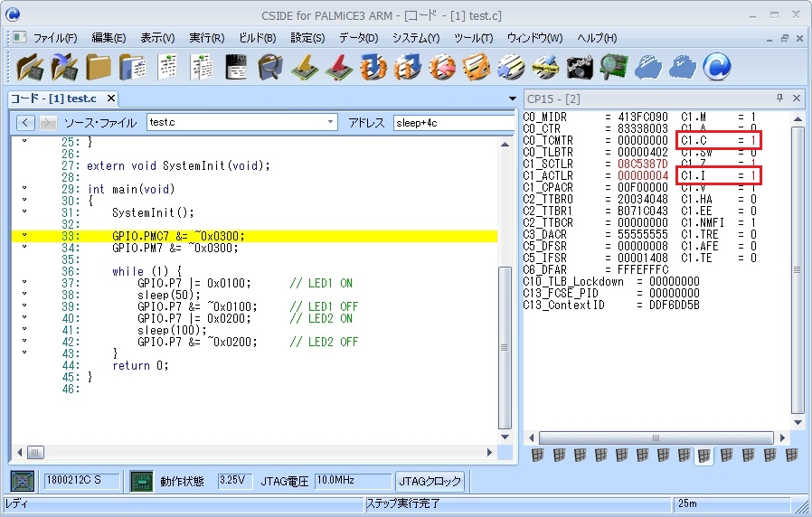Viewport: 812px width, 517px height.
Task: Toggle the gutter marker on line 38
Action: point(24,294)
